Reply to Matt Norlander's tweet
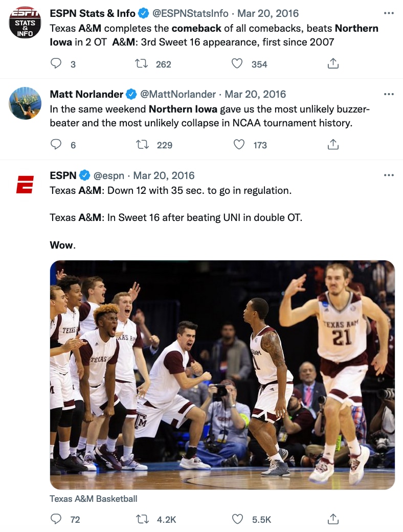 click(56, 145)
